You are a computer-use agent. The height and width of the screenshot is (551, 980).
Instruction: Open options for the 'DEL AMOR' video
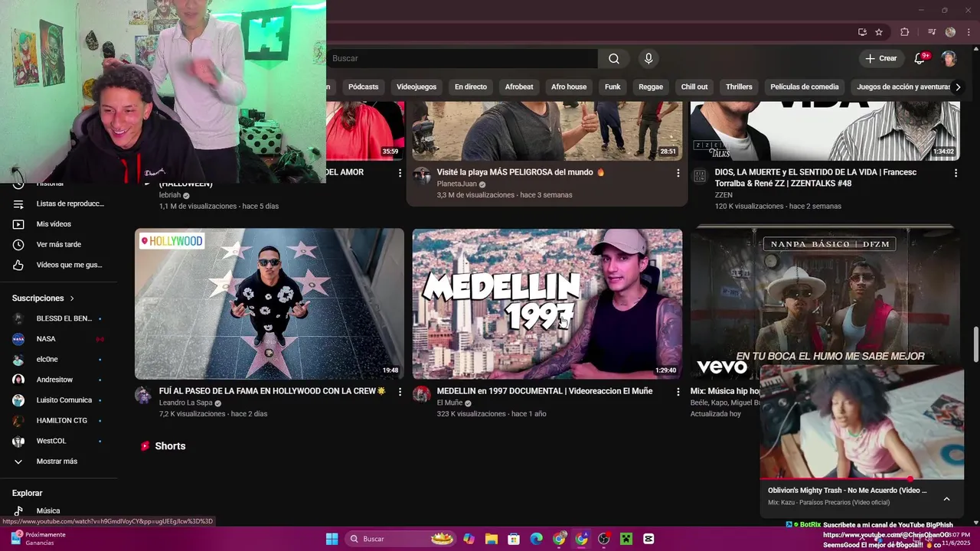(x=400, y=173)
